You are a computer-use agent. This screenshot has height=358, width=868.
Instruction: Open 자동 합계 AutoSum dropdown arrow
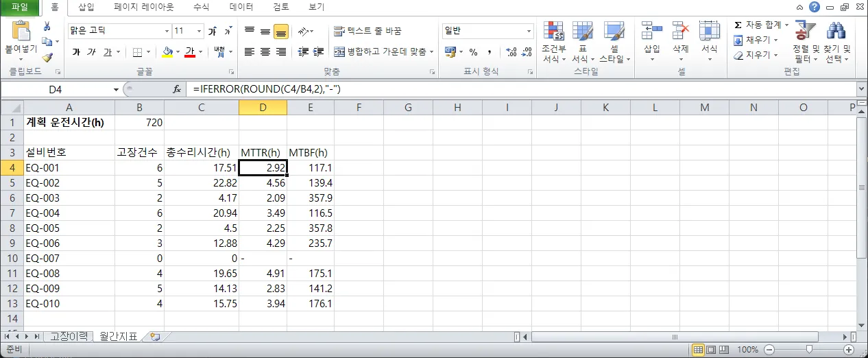click(786, 25)
